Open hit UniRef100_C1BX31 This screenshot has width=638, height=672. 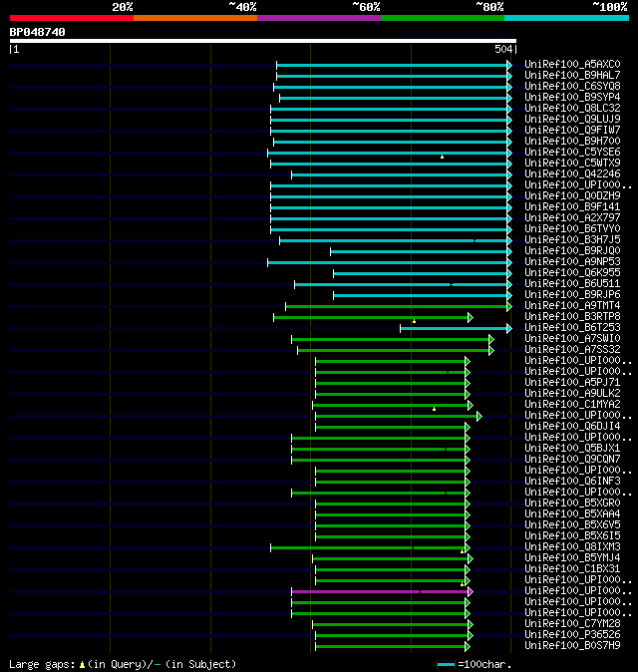click(x=572, y=569)
